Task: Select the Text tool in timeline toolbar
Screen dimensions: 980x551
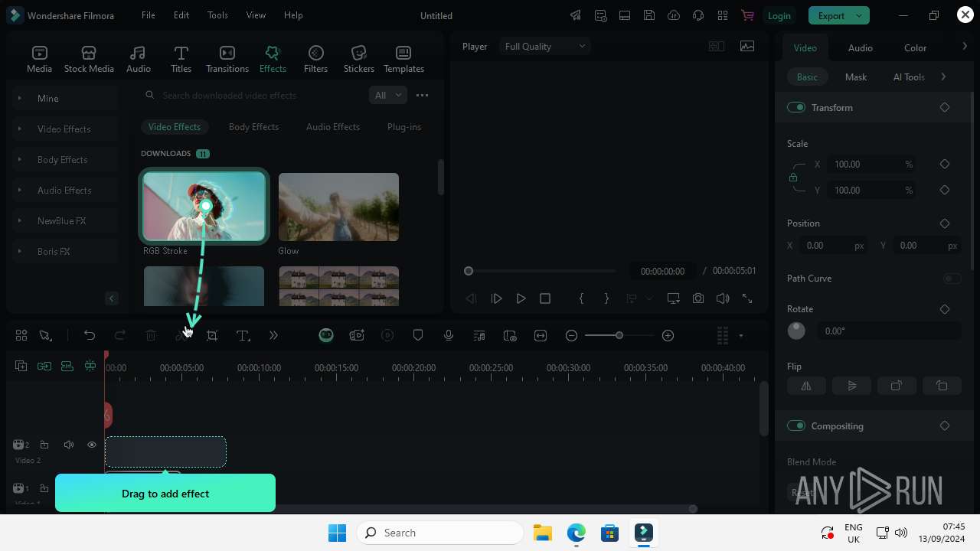Action: (x=243, y=335)
